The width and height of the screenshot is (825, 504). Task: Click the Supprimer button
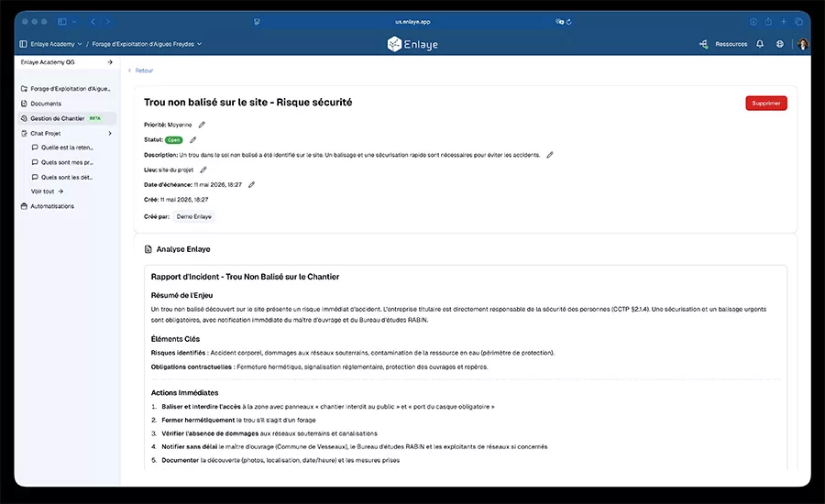point(766,104)
